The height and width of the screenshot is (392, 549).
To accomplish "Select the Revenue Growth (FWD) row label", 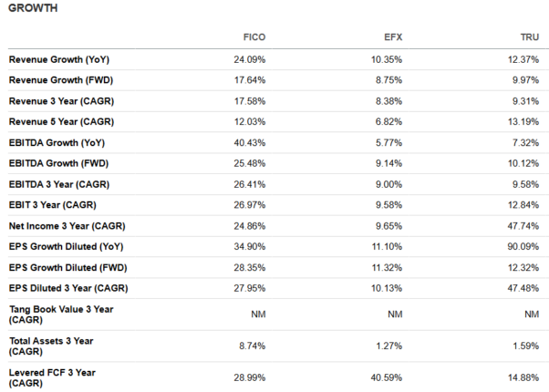I will (x=61, y=80).
